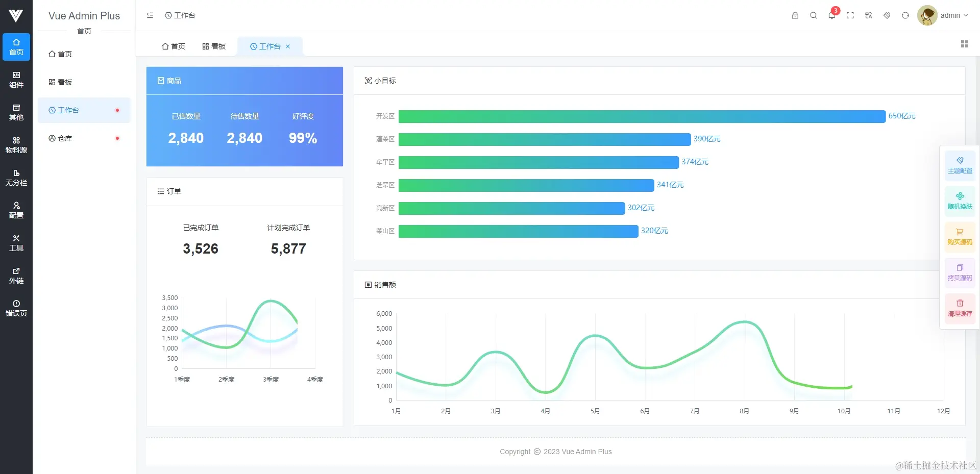The image size is (980, 474).
Task: Click the lock screen icon
Action: [795, 15]
